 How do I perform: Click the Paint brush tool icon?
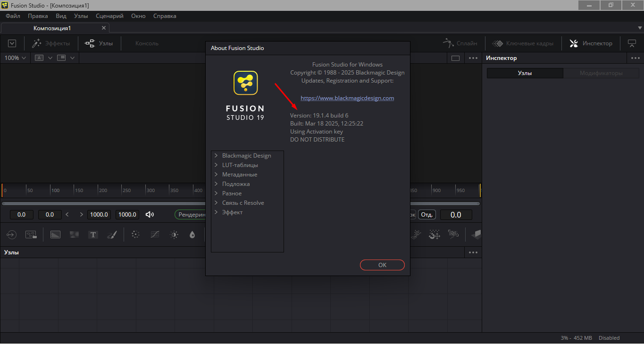coord(112,235)
